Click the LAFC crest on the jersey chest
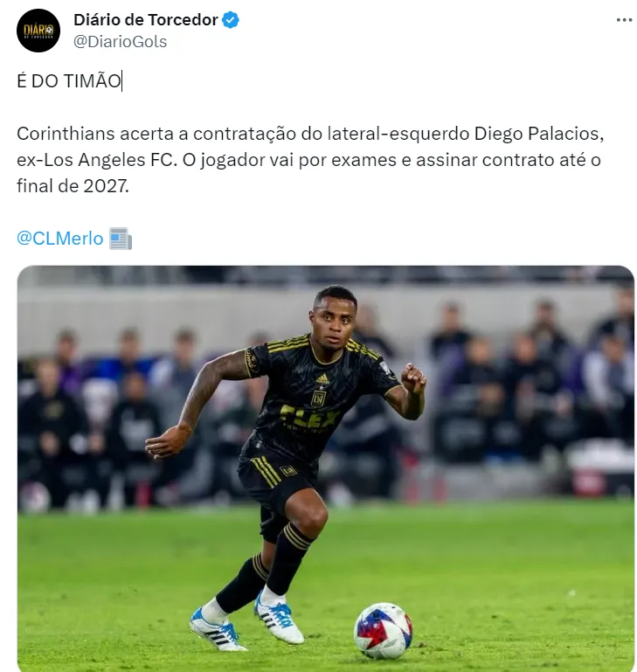Screen dimensions: 637x672 (318, 398)
